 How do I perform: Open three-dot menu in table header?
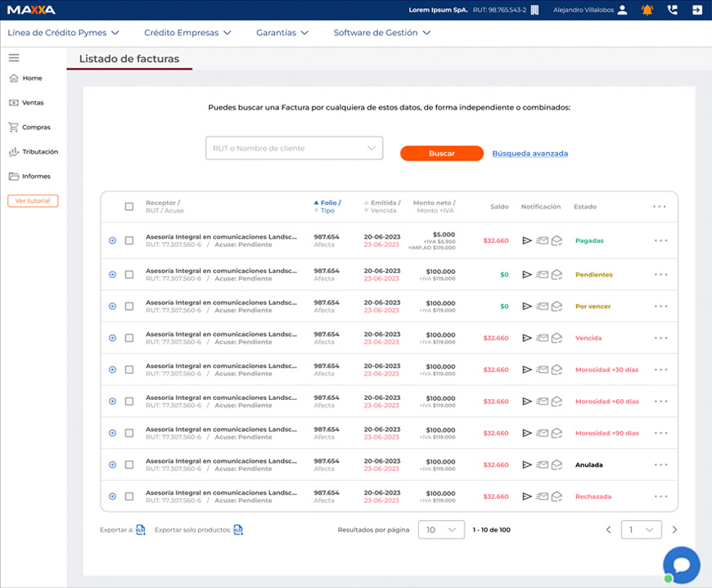click(660, 206)
